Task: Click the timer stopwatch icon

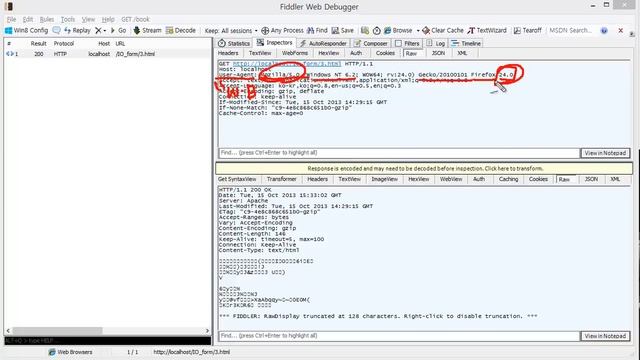Action: [377, 31]
